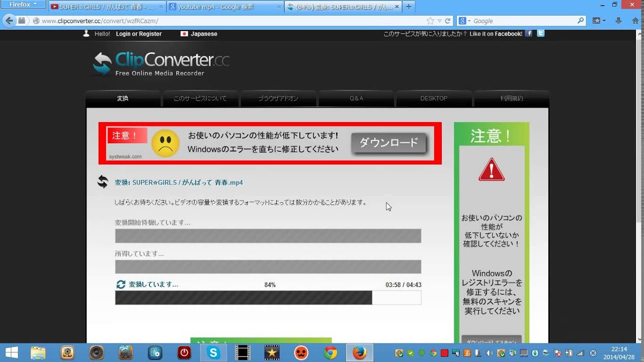This screenshot has width=644, height=362.
Task: Click the Login or Register link
Action: point(139,34)
